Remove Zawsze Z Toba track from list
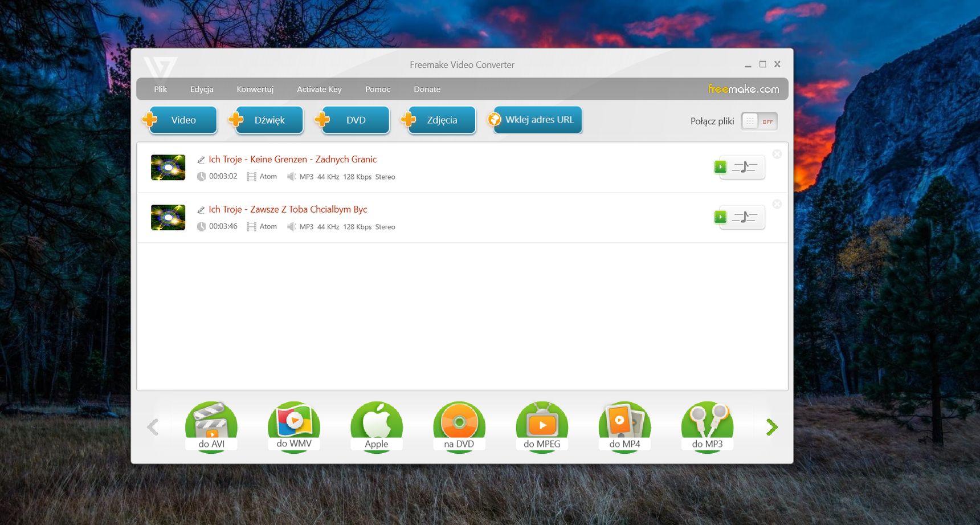980x525 pixels. [777, 204]
